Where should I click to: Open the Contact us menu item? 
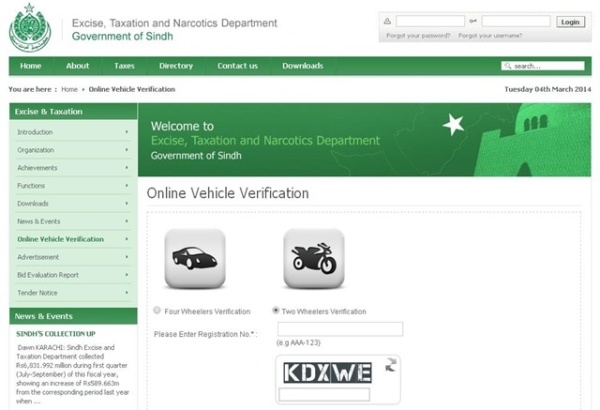click(238, 66)
